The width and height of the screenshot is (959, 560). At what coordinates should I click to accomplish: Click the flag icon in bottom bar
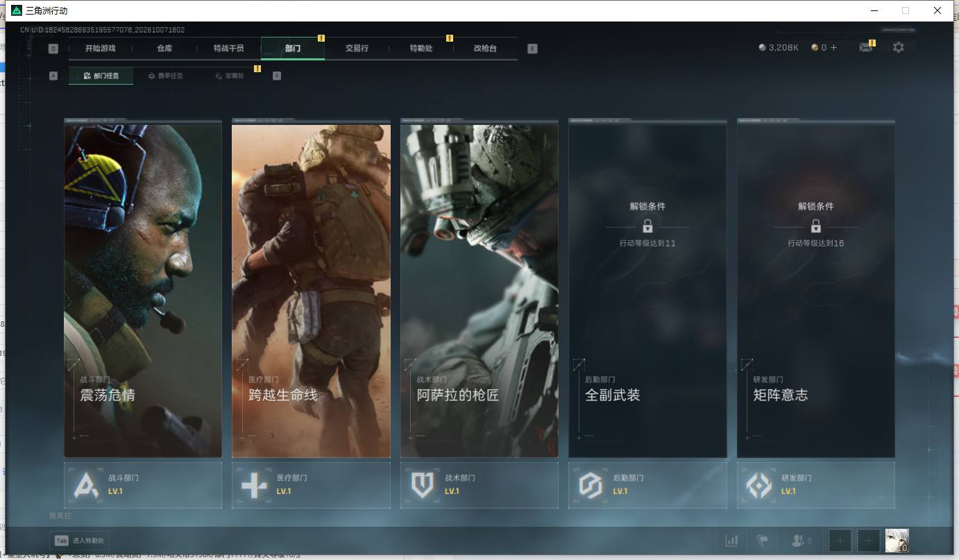[763, 541]
